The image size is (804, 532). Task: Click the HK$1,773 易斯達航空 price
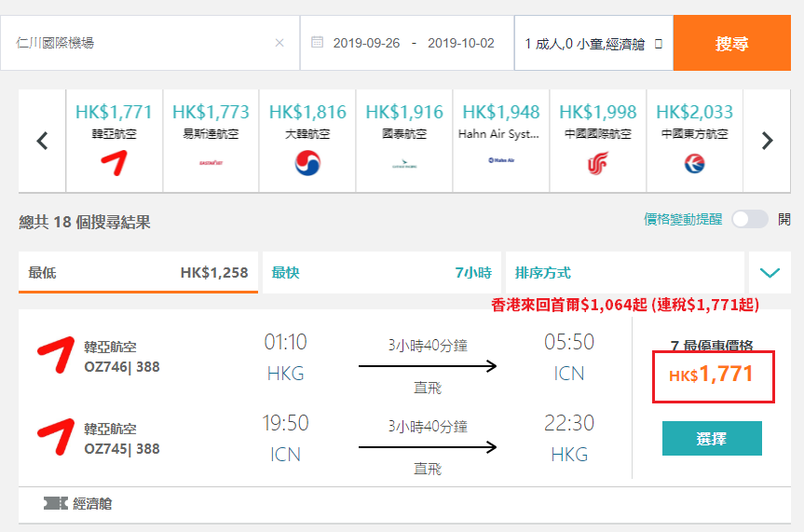point(211,112)
